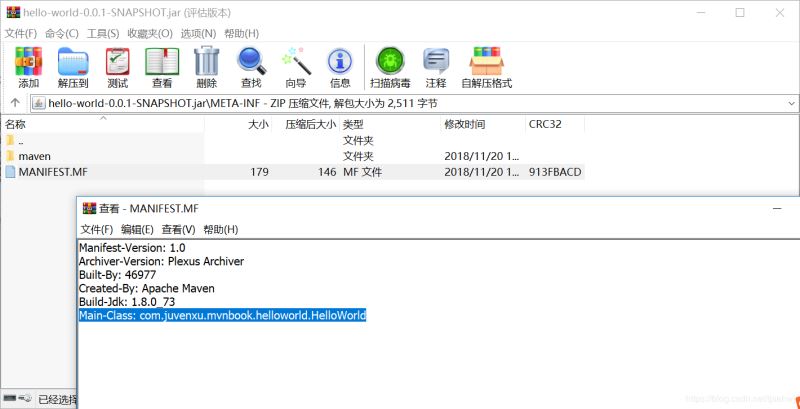800x409 pixels.
Task: Click the Find (查找) magnifier icon
Action: (252, 61)
